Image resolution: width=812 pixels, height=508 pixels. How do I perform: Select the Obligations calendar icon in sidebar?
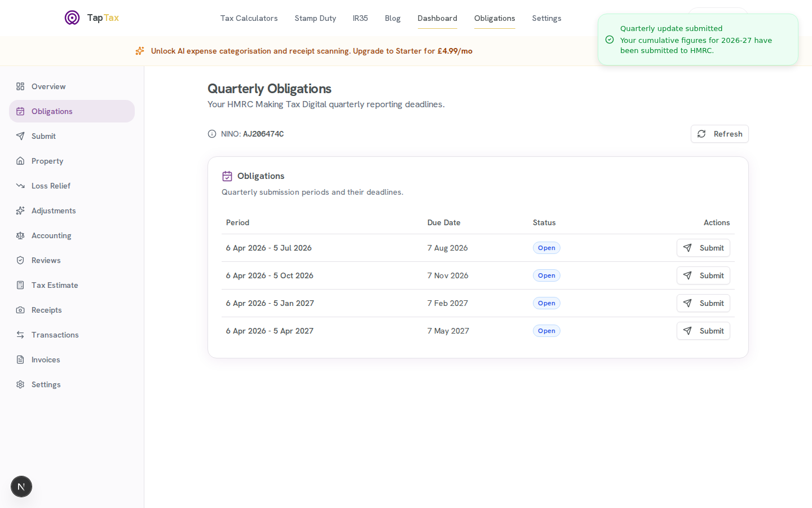20,111
